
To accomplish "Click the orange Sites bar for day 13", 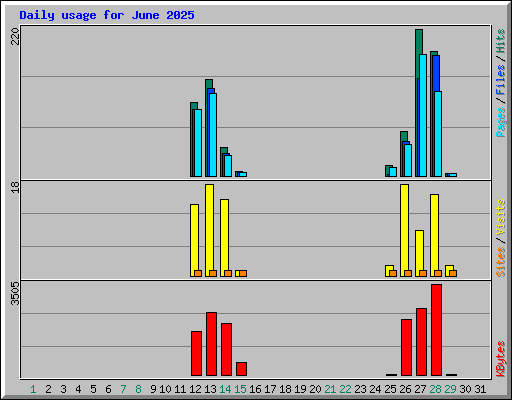I will (213, 273).
